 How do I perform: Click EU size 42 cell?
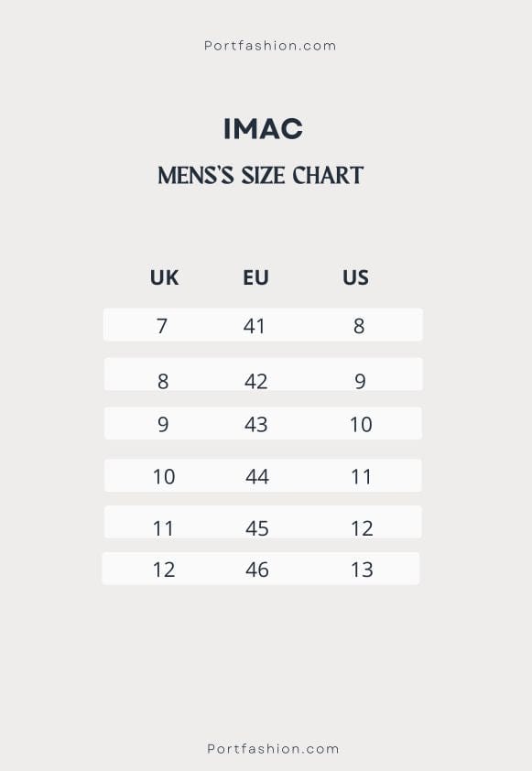coord(256,382)
